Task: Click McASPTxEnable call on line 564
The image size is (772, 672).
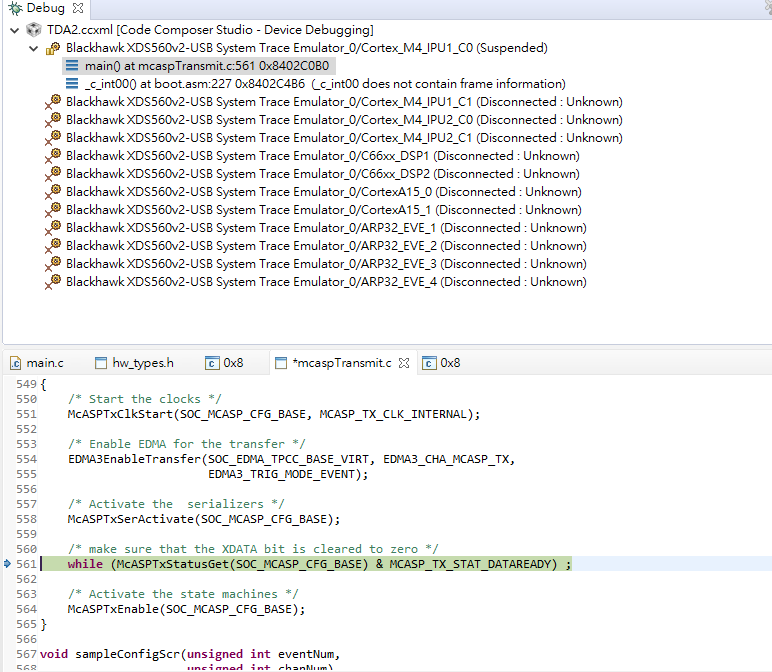Action: click(x=186, y=609)
